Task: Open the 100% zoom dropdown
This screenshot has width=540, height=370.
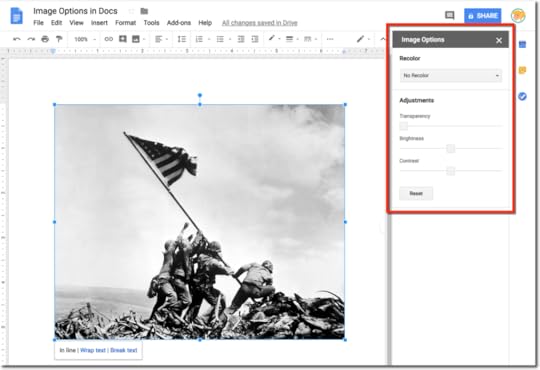Action: 85,39
